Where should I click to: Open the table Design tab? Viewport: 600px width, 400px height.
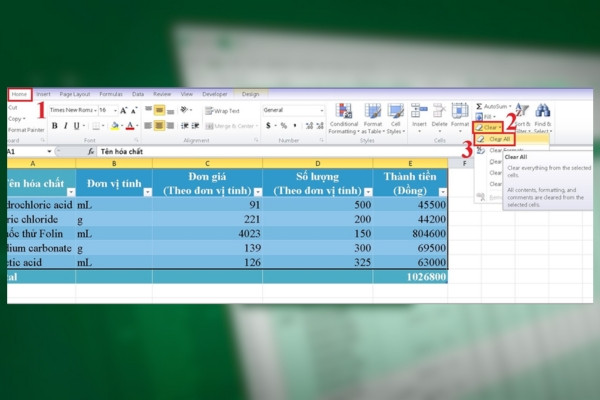pos(250,94)
